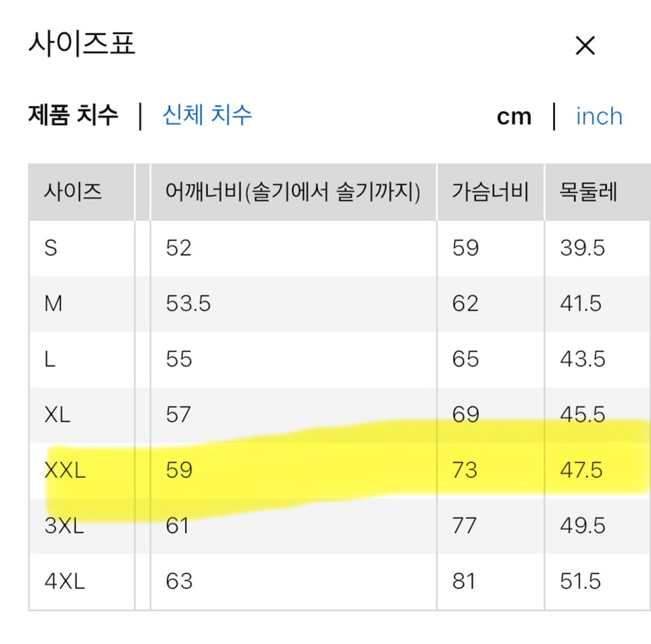The width and height of the screenshot is (651, 644).
Task: Close the 사이즈표 modal
Action: point(584,45)
